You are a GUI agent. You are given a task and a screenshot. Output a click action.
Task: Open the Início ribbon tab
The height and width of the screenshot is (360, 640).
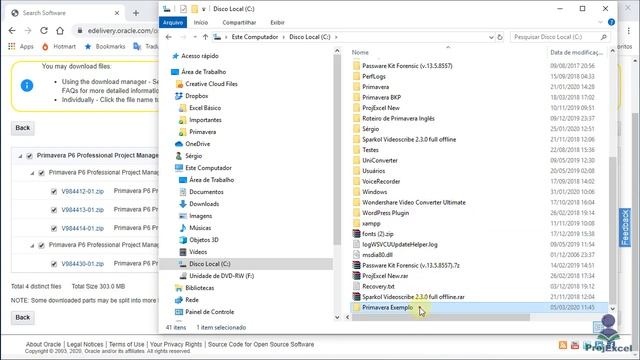pyautogui.click(x=201, y=22)
